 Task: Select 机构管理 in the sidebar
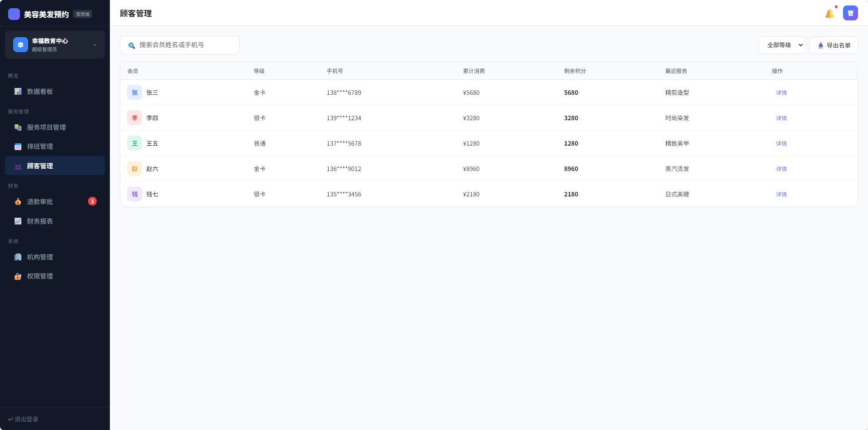[40, 257]
